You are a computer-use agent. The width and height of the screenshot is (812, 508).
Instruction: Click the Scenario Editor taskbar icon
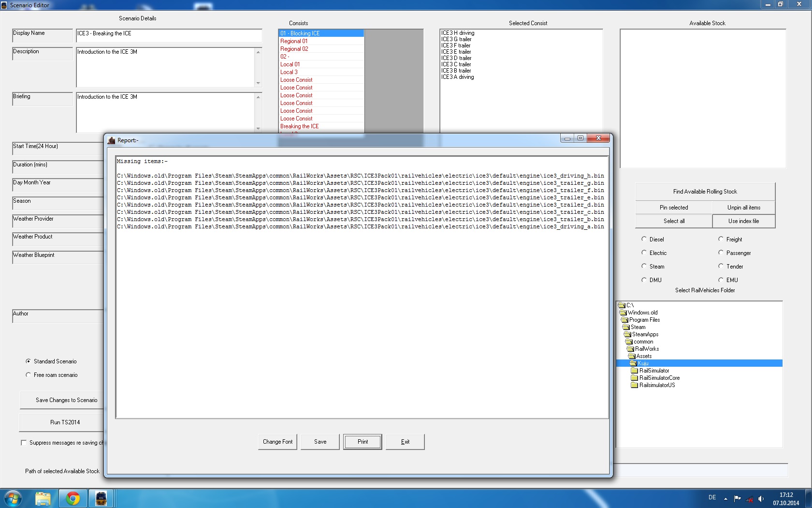[x=101, y=498]
